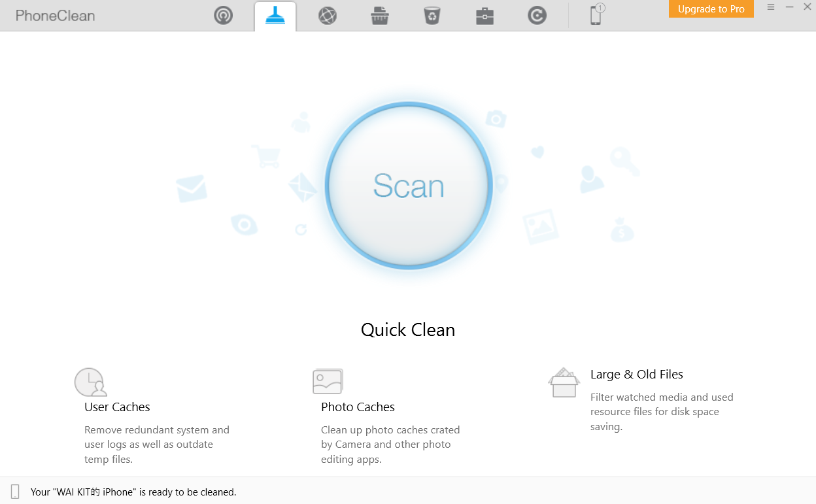The height and width of the screenshot is (504, 816).
Task: Click the iPhone ready status message
Action: tap(133, 492)
